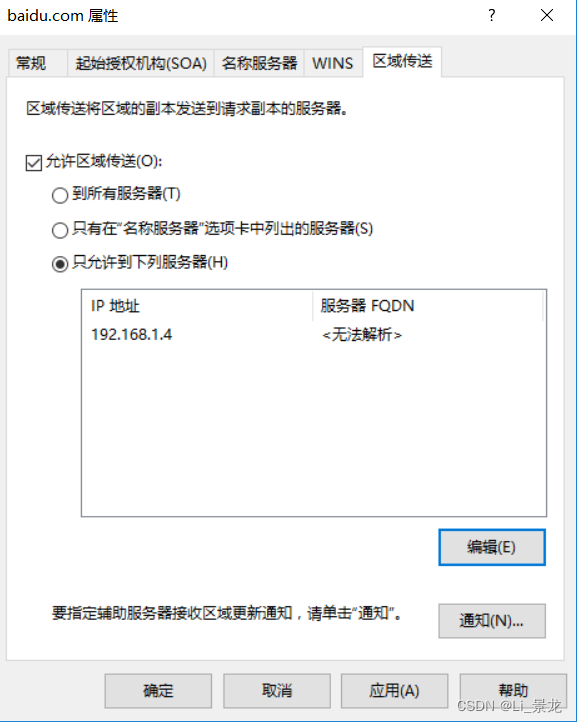Screen dimensions: 577x722
Task: Choose only servers listed on 名称服务器 tab
Action: point(60,229)
